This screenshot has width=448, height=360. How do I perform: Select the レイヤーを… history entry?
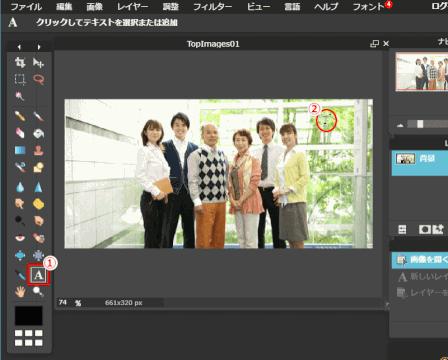[420, 293]
